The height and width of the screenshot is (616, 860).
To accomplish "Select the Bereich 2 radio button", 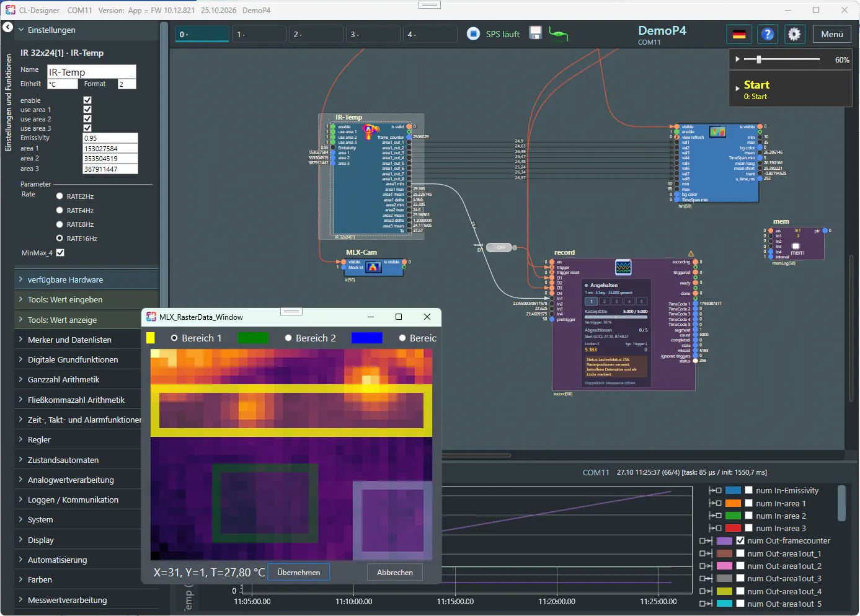I will pos(288,338).
